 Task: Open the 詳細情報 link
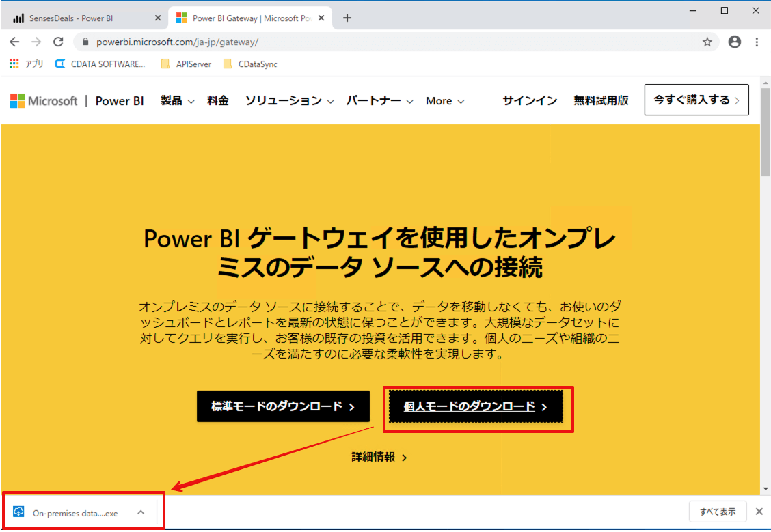tap(379, 458)
